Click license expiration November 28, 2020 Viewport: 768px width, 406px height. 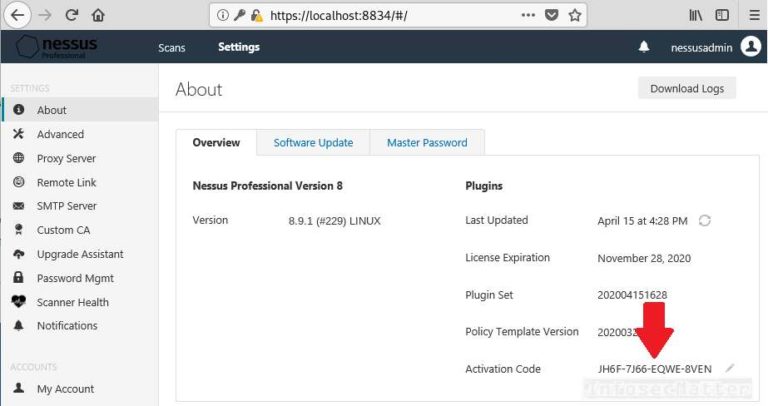click(644, 258)
